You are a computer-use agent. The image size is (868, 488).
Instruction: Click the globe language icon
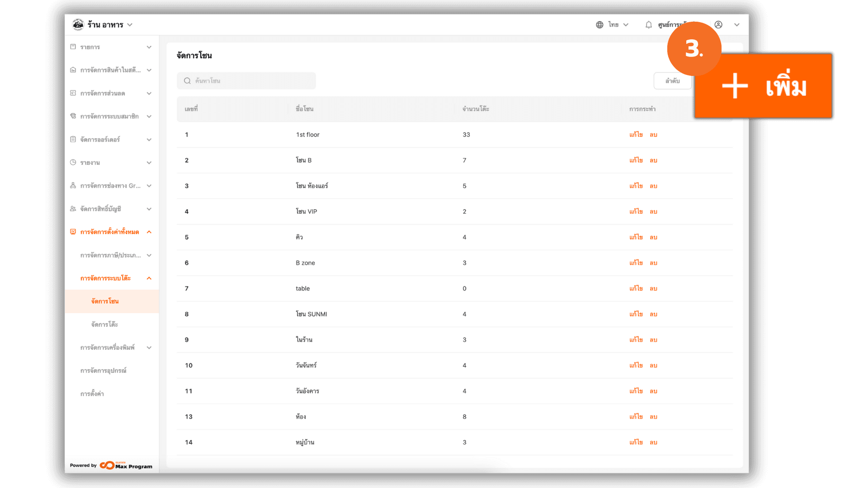click(x=599, y=25)
